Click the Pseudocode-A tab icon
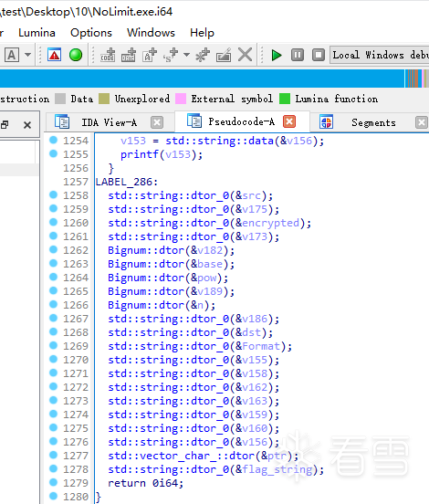This screenshot has width=429, height=504. (x=194, y=121)
